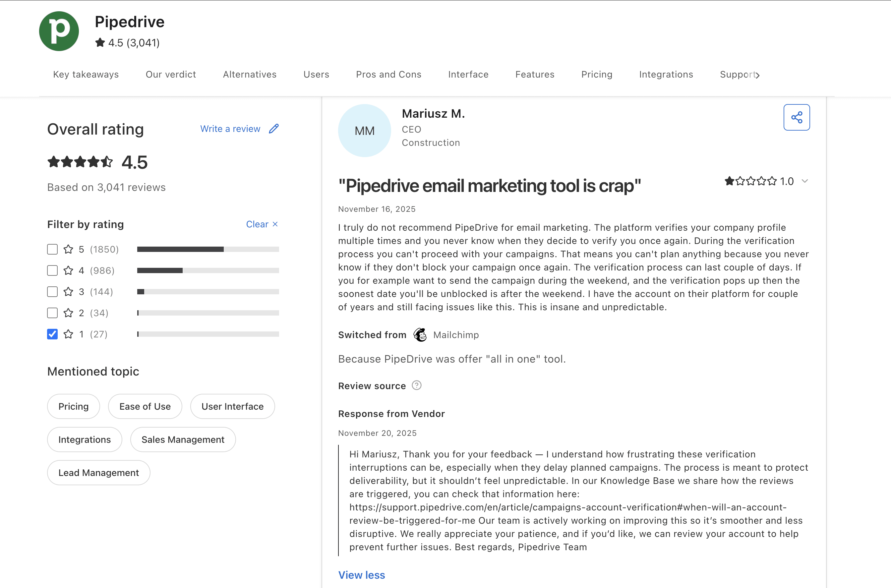The width and height of the screenshot is (891, 588).
Task: Click the Mailchimp logo next to Switched from
Action: coord(420,334)
